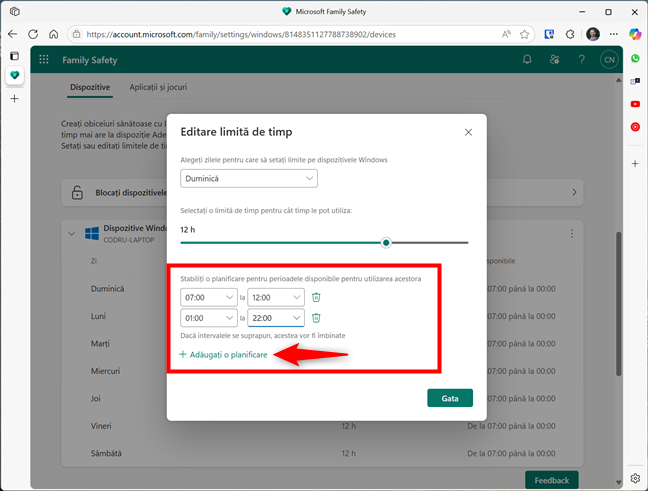Image resolution: width=648 pixels, height=491 pixels.
Task: Switch to the Dispozitive tab
Action: pyautogui.click(x=90, y=87)
